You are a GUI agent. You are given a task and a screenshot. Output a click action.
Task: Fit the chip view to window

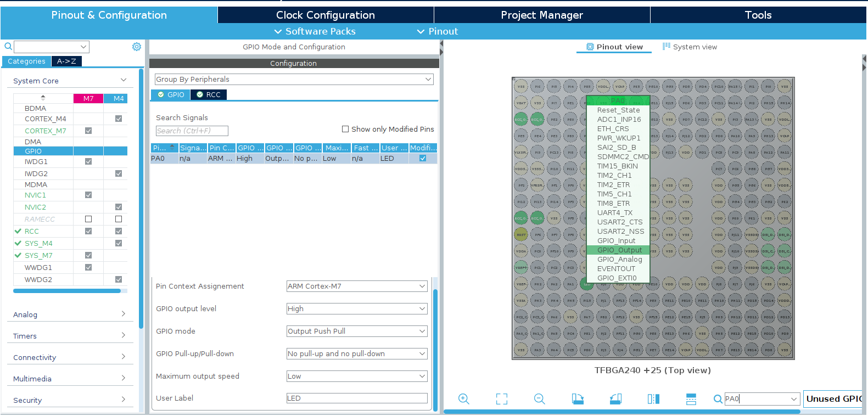[502, 399]
